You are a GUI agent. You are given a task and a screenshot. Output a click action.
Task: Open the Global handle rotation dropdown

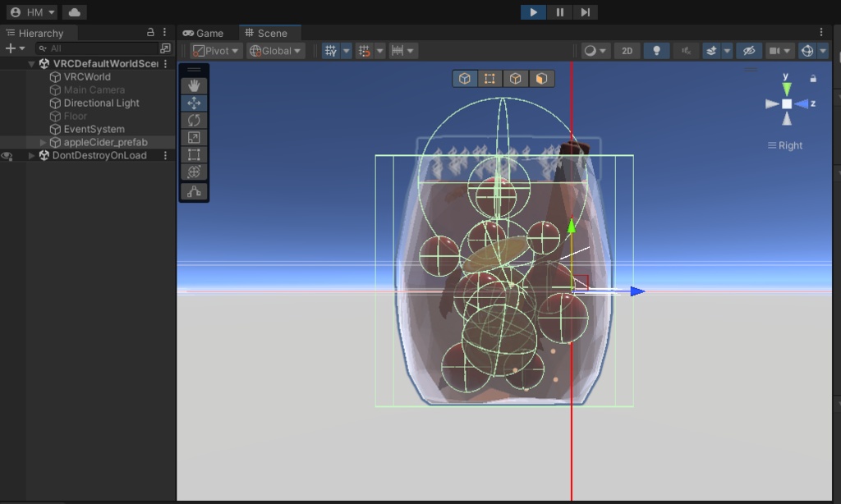coord(276,51)
